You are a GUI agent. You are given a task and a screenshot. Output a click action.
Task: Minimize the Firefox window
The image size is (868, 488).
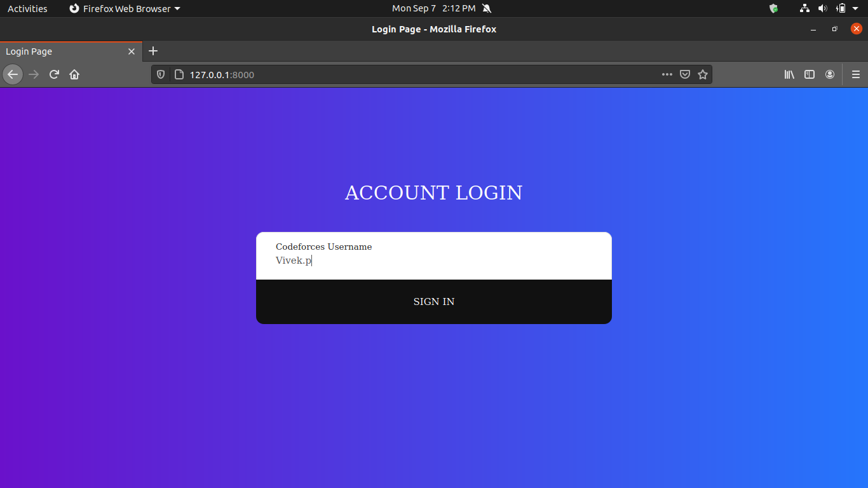(x=813, y=29)
